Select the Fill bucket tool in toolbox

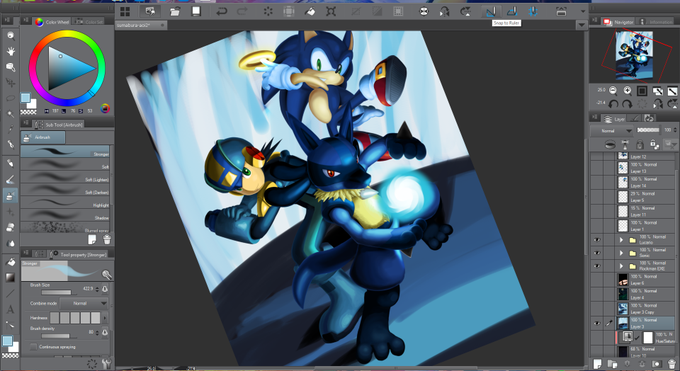pyautogui.click(x=10, y=262)
